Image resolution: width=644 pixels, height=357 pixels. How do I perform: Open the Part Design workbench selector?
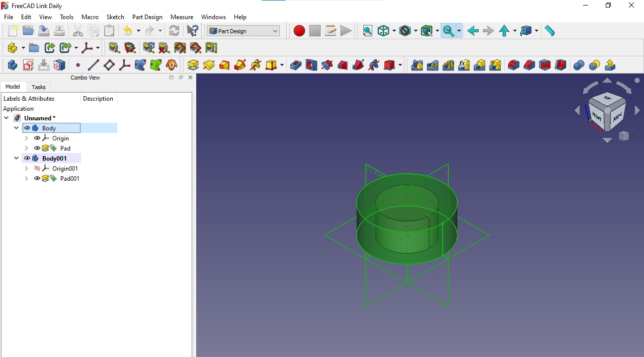click(243, 31)
